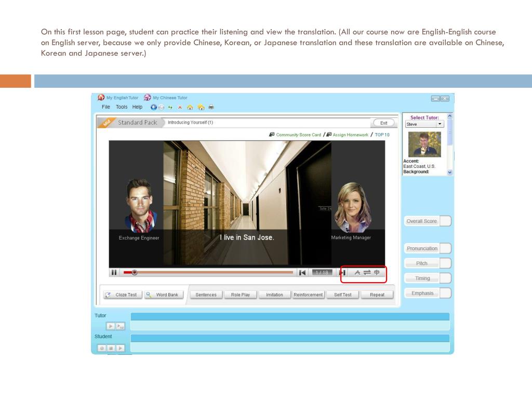
Task: Play the Tutor audio slowly
Action: 121,326
